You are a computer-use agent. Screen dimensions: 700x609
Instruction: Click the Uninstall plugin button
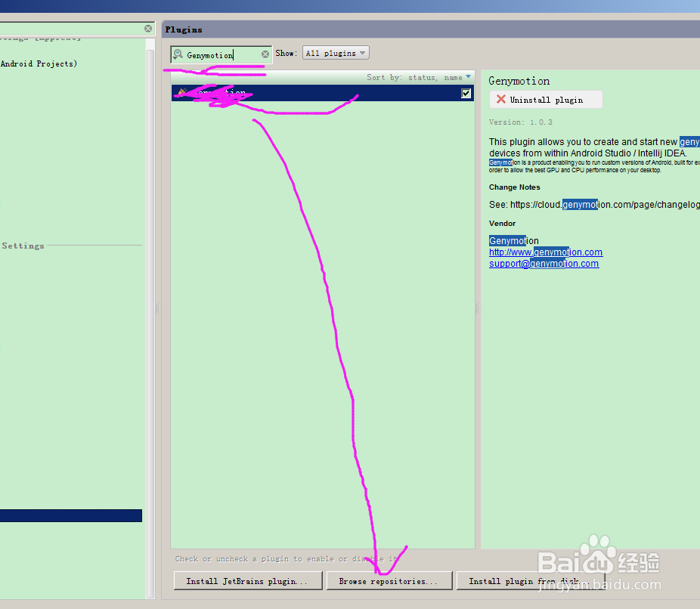(546, 100)
